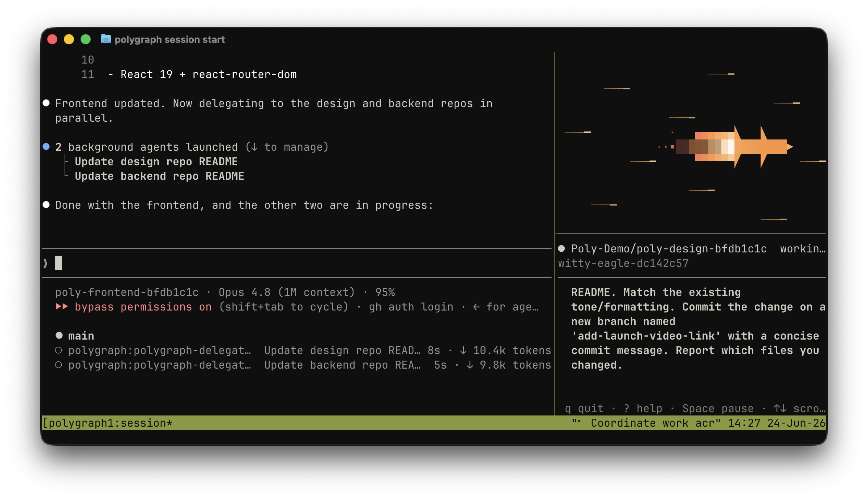
Task: Click 'Poly-Demo/poly-design-bfdb1c1c' session header
Action: (669, 249)
